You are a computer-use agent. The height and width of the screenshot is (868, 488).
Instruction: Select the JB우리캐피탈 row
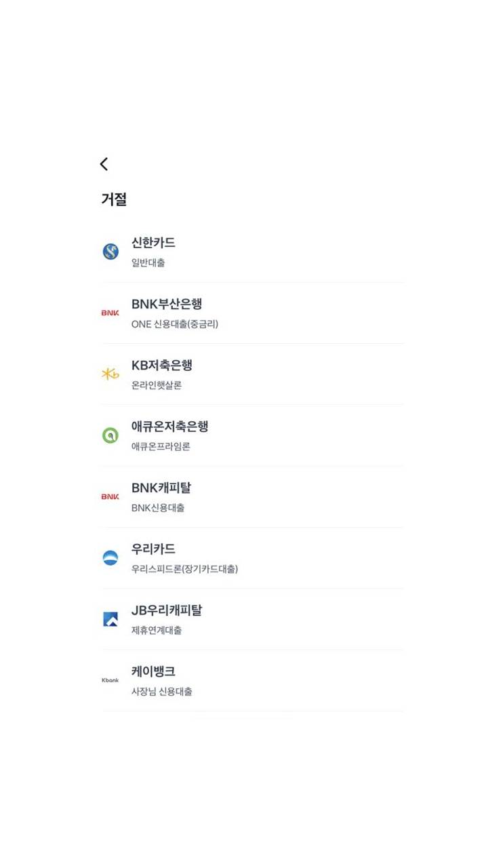[252, 619]
